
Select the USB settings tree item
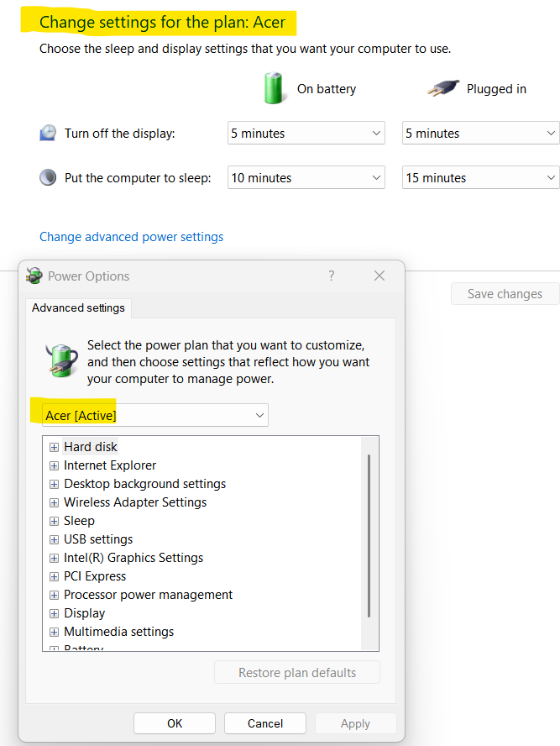[x=98, y=539]
